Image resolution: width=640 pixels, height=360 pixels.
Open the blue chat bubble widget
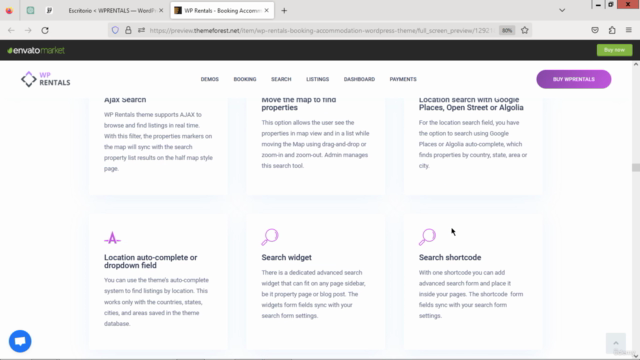(x=20, y=341)
